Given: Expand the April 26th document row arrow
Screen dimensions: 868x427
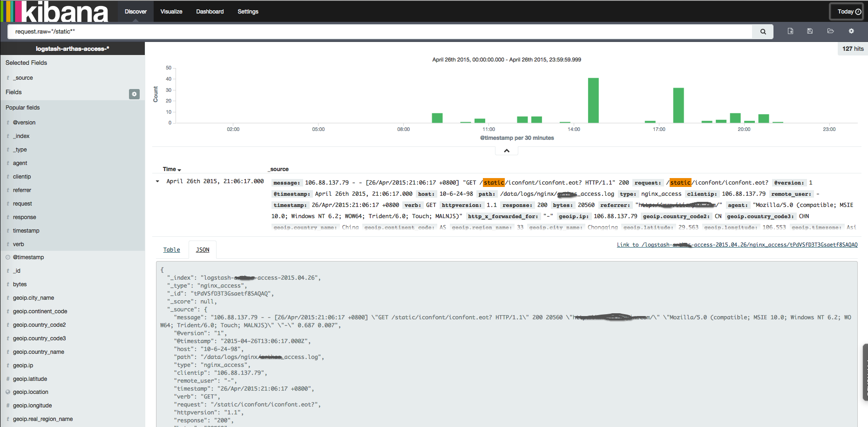Looking at the screenshot, I should click(x=157, y=181).
